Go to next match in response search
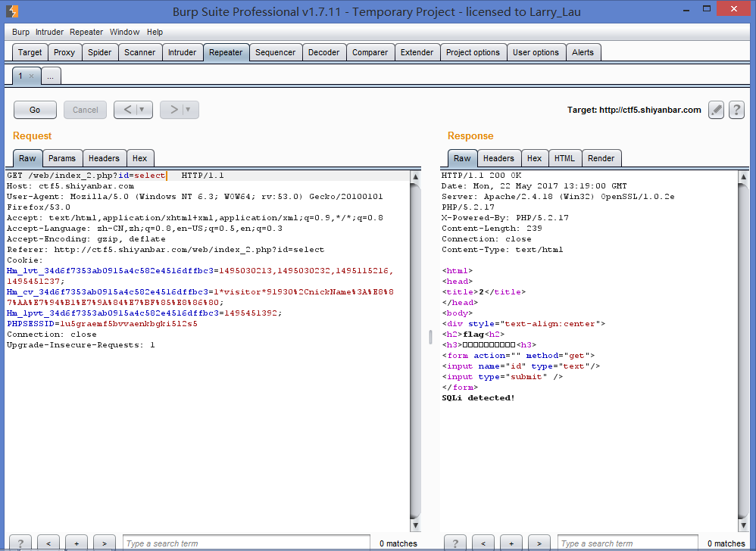This screenshot has width=756, height=551. coord(539,543)
